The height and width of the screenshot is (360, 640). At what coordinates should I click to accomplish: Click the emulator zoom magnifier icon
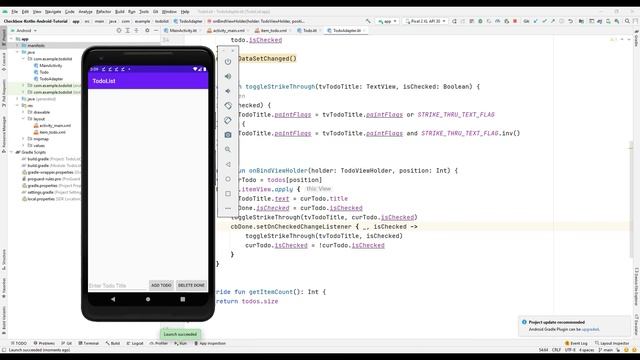228,149
